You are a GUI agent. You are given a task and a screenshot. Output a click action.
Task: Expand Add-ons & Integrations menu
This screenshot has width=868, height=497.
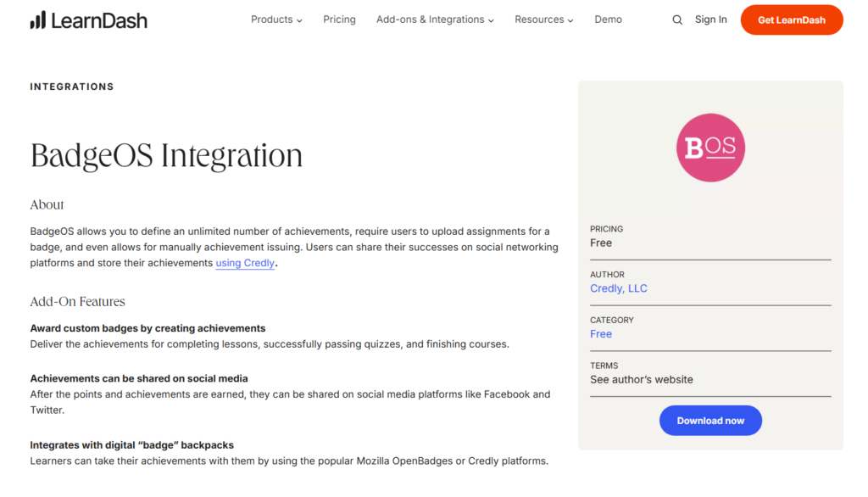coord(435,20)
